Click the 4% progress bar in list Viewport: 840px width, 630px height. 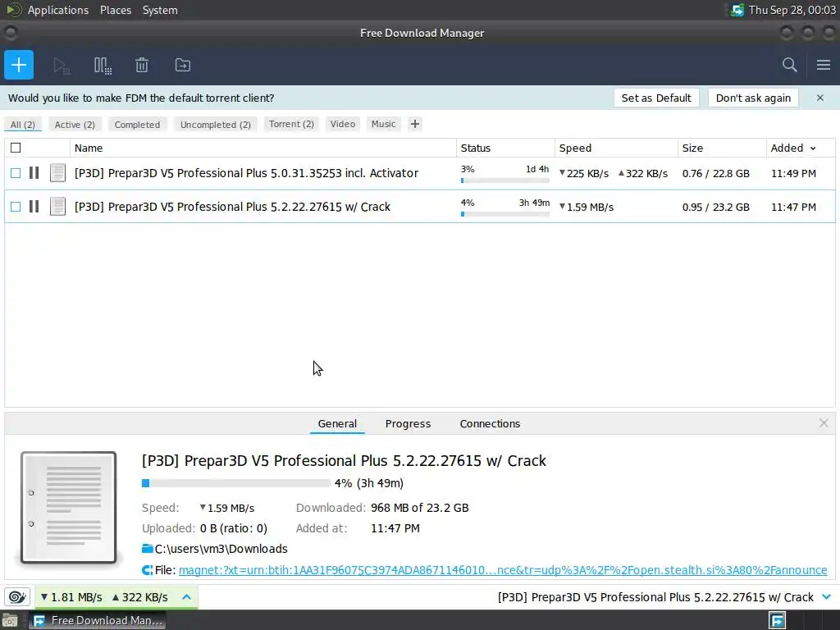(x=504, y=214)
